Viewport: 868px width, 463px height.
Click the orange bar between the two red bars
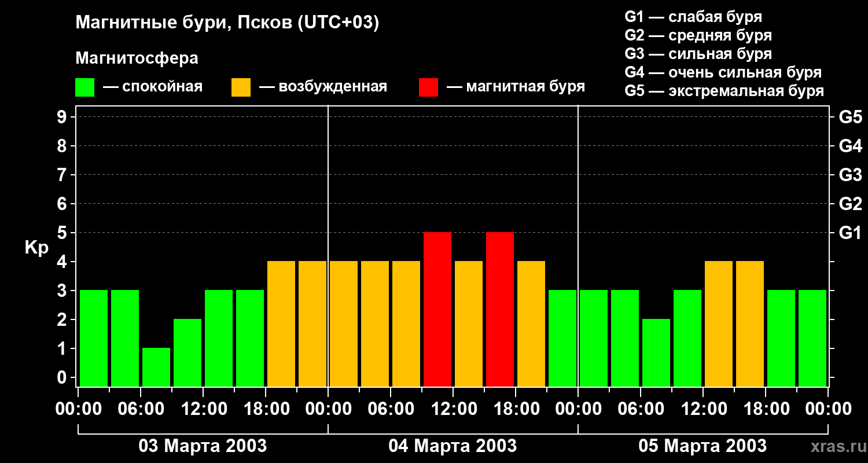tap(469, 324)
